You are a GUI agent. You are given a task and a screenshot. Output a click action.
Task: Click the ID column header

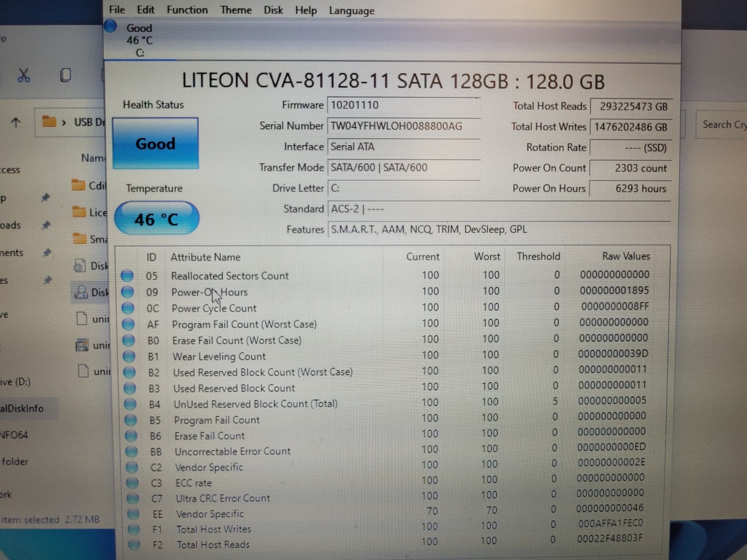(x=151, y=257)
